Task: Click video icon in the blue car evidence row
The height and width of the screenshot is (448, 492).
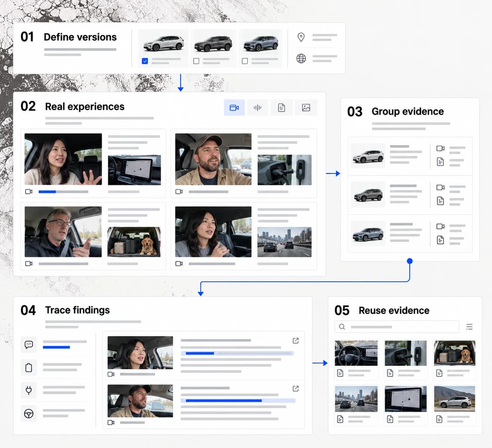Action: [440, 226]
